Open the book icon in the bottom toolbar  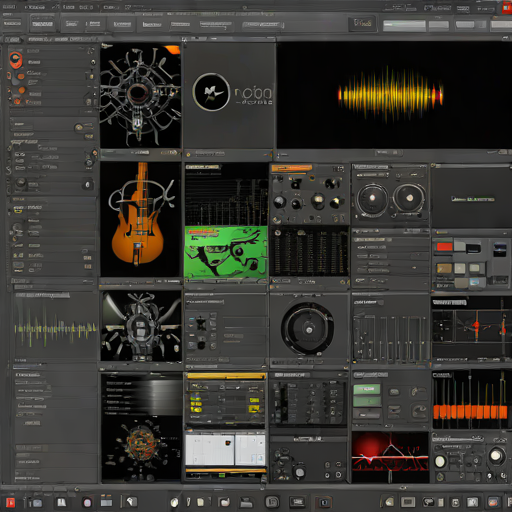pos(62,502)
